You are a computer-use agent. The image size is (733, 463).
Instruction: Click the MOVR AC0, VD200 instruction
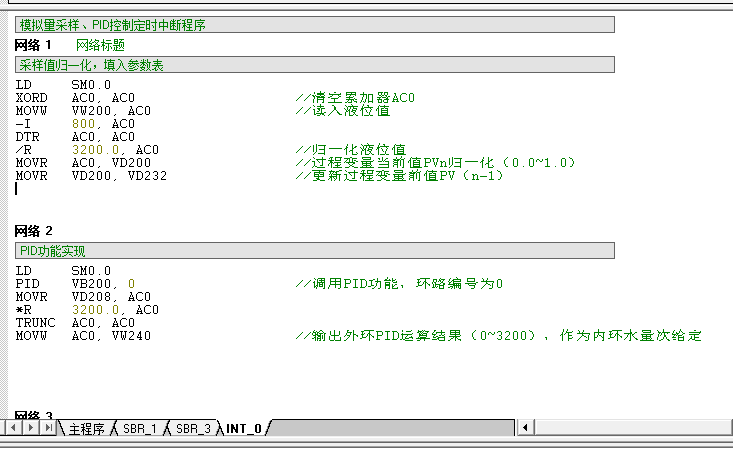83,163
